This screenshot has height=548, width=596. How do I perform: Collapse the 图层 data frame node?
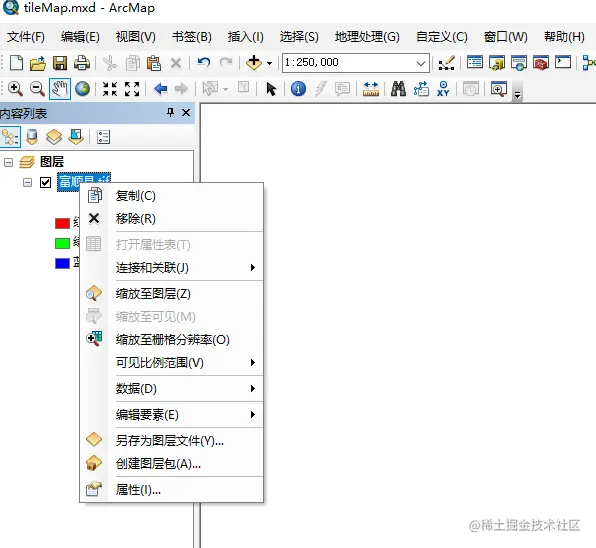coord(8,163)
